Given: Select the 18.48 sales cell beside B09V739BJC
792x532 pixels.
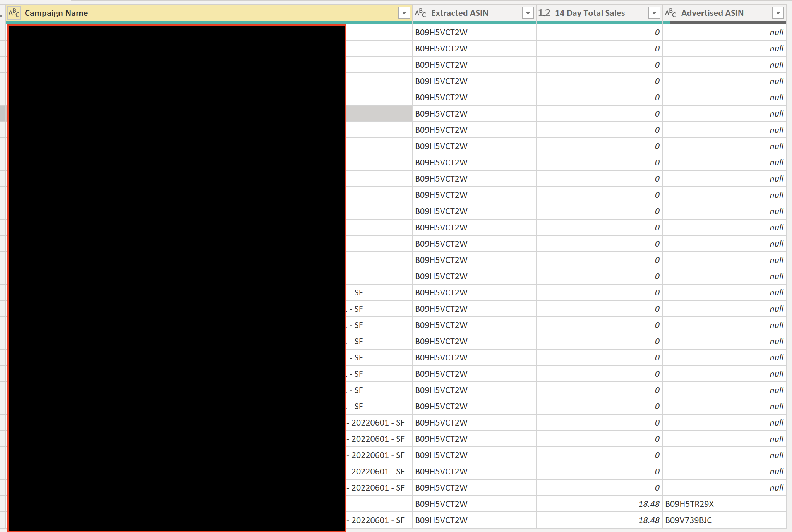Looking at the screenshot, I should coord(599,520).
